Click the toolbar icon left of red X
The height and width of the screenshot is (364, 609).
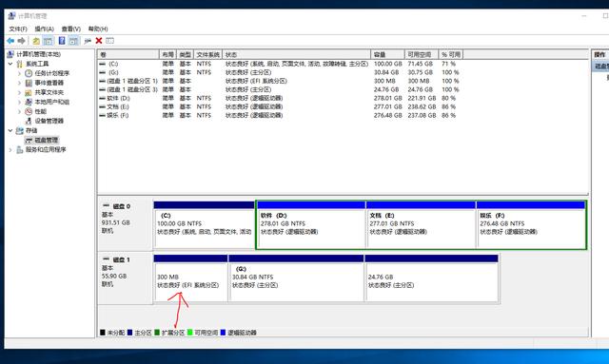pyautogui.click(x=88, y=41)
